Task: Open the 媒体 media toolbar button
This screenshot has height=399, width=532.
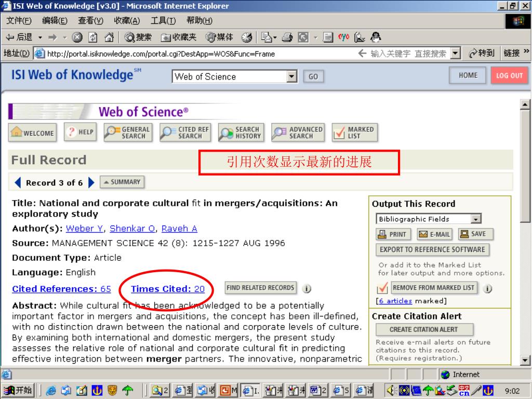Action: [x=220, y=37]
